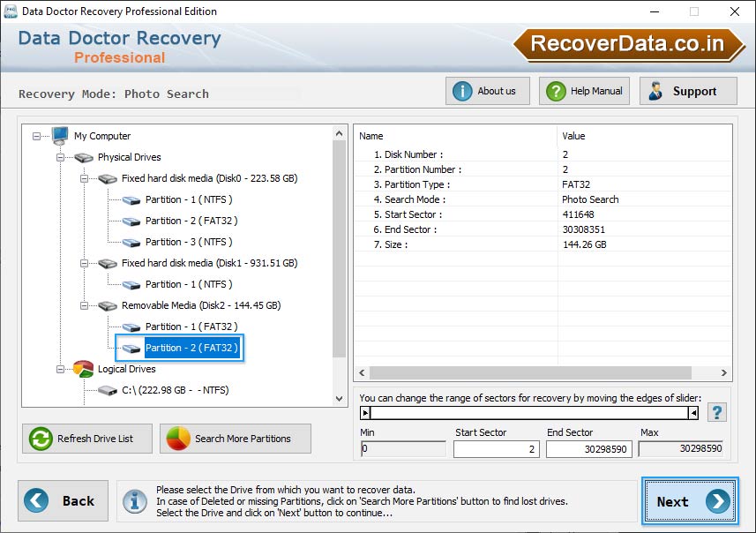This screenshot has width=756, height=533.
Task: Click the Help Manual question mark icon
Action: (x=556, y=91)
